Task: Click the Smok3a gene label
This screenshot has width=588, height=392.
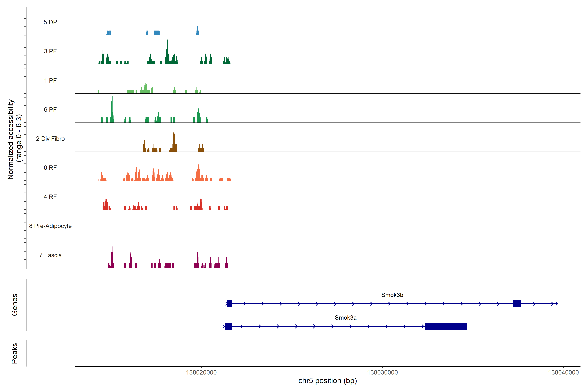Action: coord(345,318)
